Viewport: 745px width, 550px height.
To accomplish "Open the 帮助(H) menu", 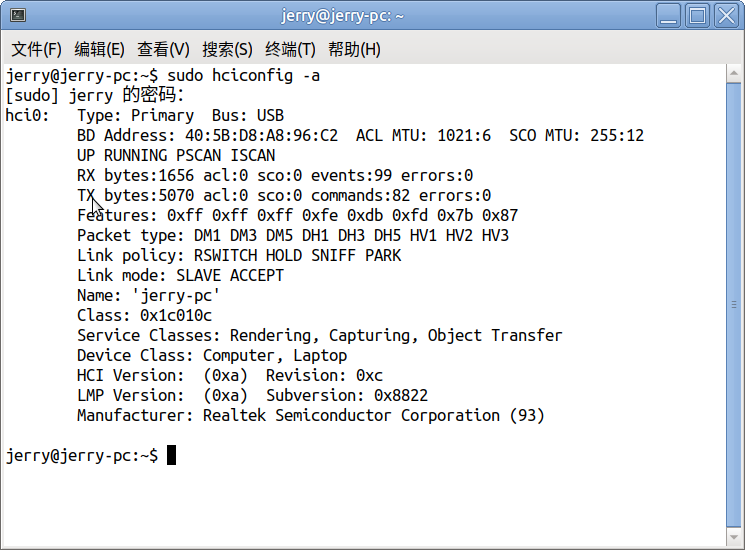I will click(x=354, y=49).
